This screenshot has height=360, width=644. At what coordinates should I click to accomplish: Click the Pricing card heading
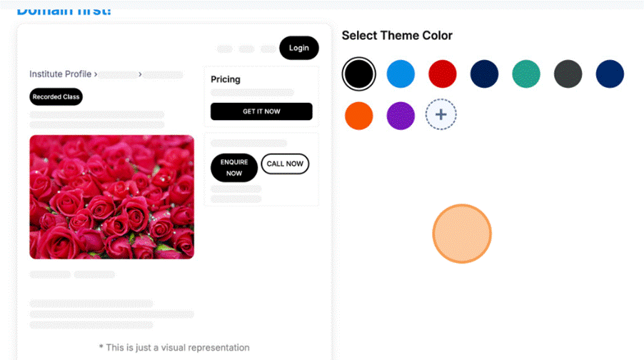point(226,79)
